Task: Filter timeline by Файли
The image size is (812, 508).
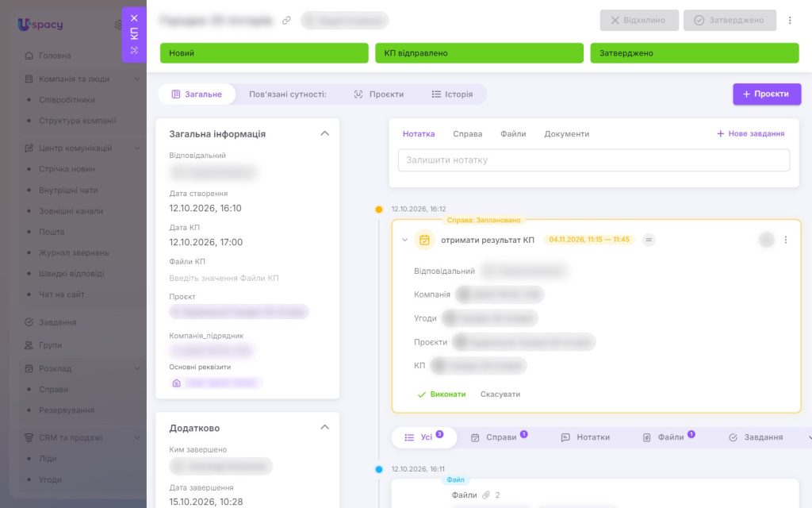Action: [x=668, y=437]
